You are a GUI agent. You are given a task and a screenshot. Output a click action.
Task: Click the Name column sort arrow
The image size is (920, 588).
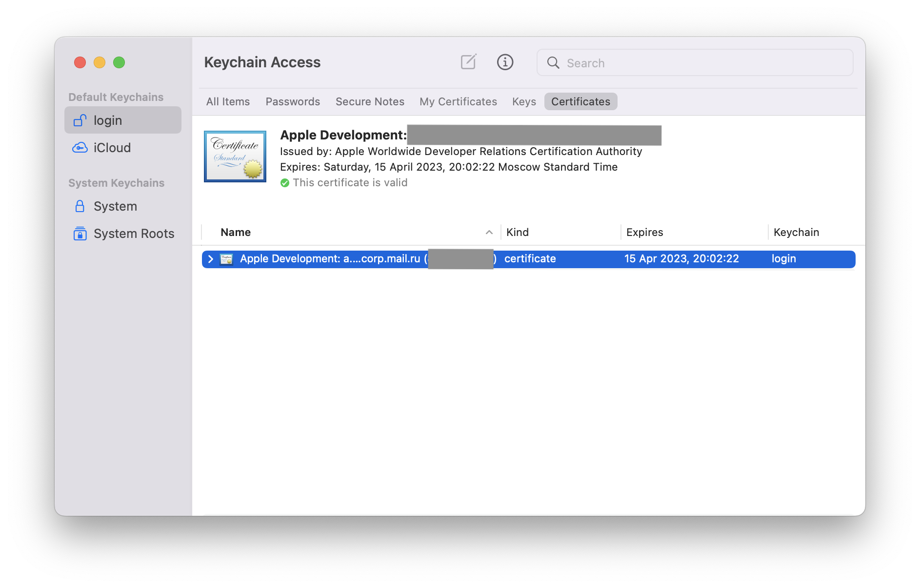pos(489,233)
